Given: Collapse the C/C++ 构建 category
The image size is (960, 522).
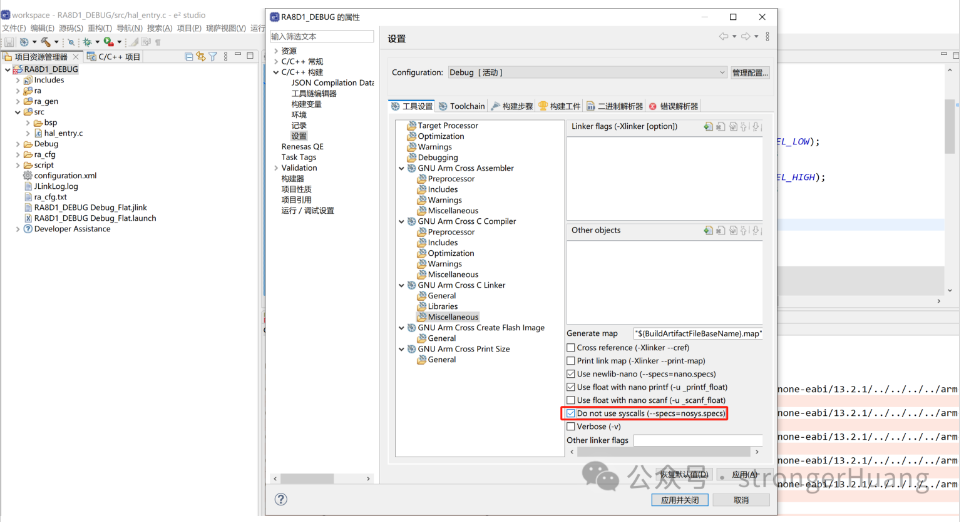Looking at the screenshot, I should click(x=276, y=72).
